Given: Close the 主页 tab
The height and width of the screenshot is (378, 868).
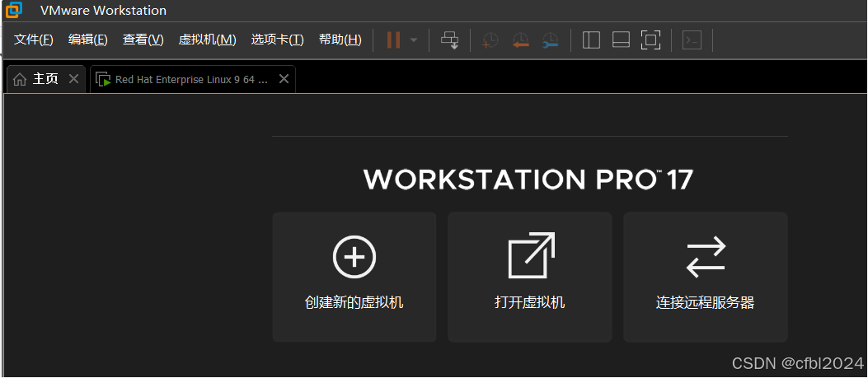Looking at the screenshot, I should click(x=73, y=78).
